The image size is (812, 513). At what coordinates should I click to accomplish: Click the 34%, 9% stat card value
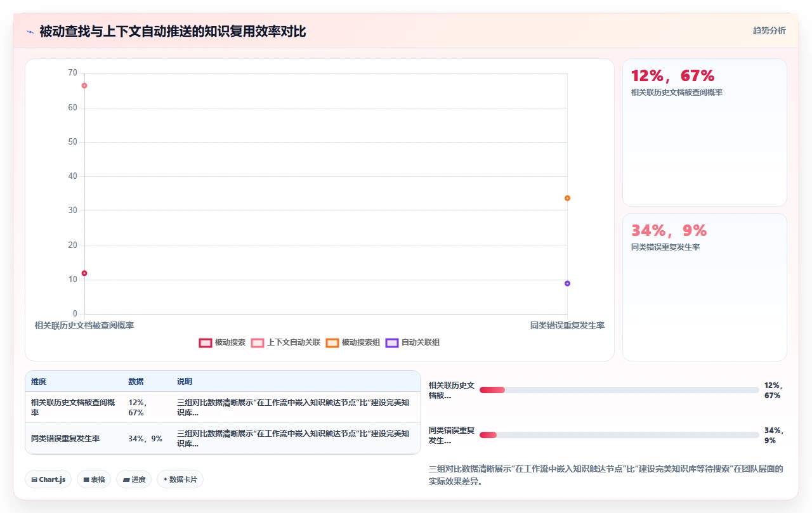click(x=669, y=231)
